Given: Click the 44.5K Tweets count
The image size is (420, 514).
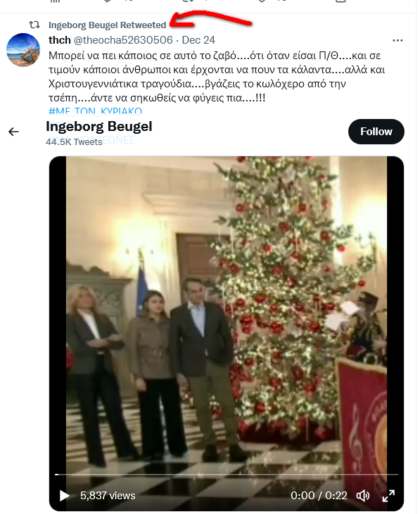Looking at the screenshot, I should [x=74, y=142].
